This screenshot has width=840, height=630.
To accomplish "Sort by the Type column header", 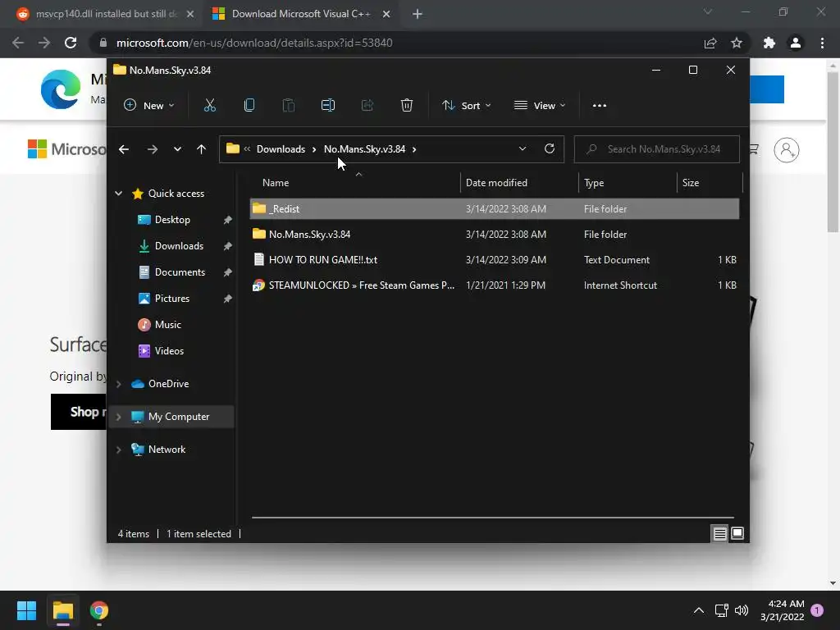I will pyautogui.click(x=628, y=183).
